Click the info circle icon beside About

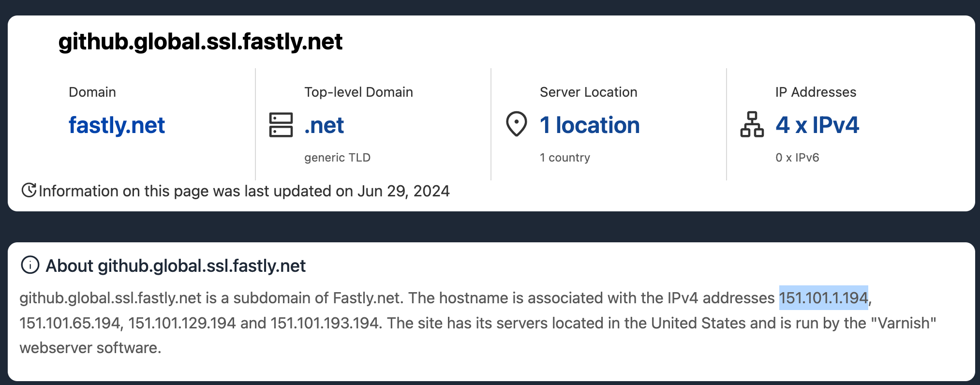pyautogui.click(x=30, y=265)
